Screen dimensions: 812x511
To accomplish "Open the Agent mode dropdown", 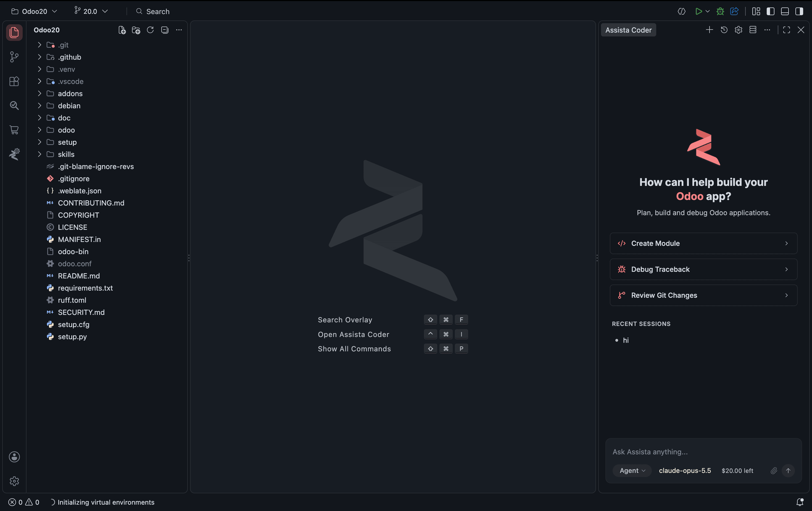I will 632,470.
